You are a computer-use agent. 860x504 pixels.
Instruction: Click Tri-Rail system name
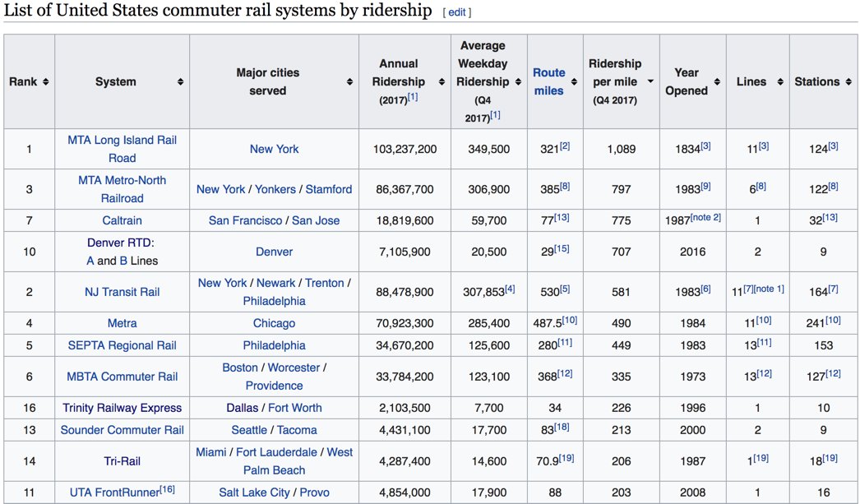(x=122, y=461)
